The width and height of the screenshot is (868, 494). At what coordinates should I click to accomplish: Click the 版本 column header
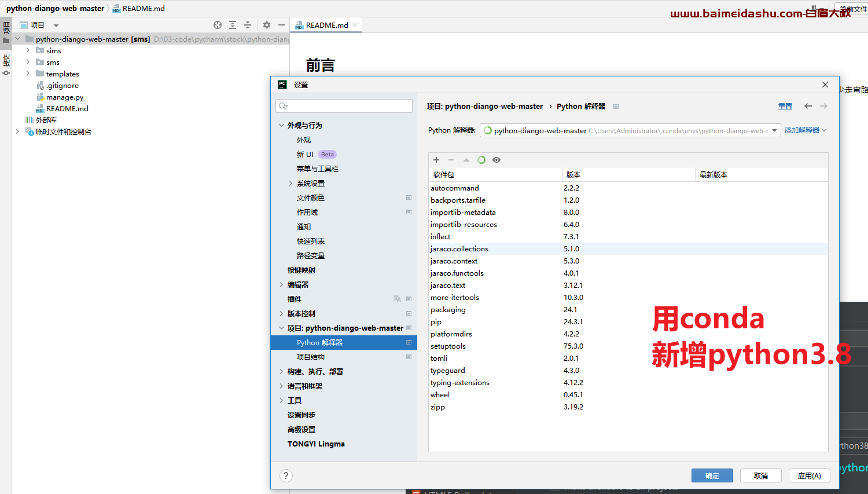(628, 174)
